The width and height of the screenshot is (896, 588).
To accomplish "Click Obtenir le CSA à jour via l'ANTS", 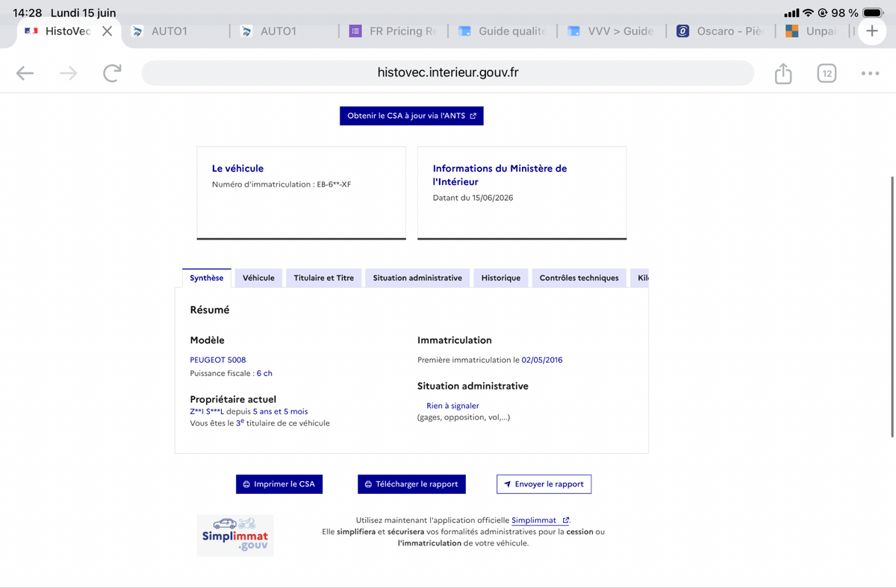I will point(411,116).
